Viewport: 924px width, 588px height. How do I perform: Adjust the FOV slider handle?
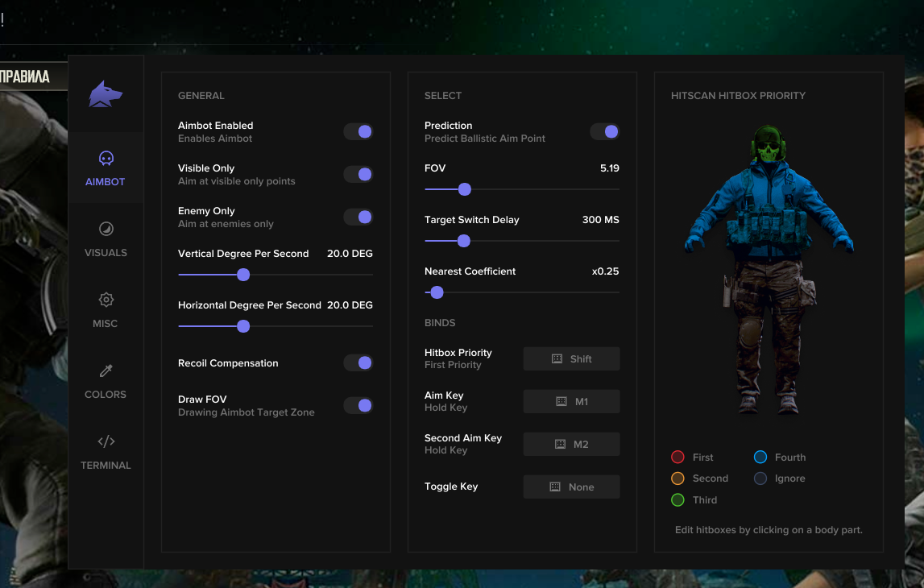464,189
